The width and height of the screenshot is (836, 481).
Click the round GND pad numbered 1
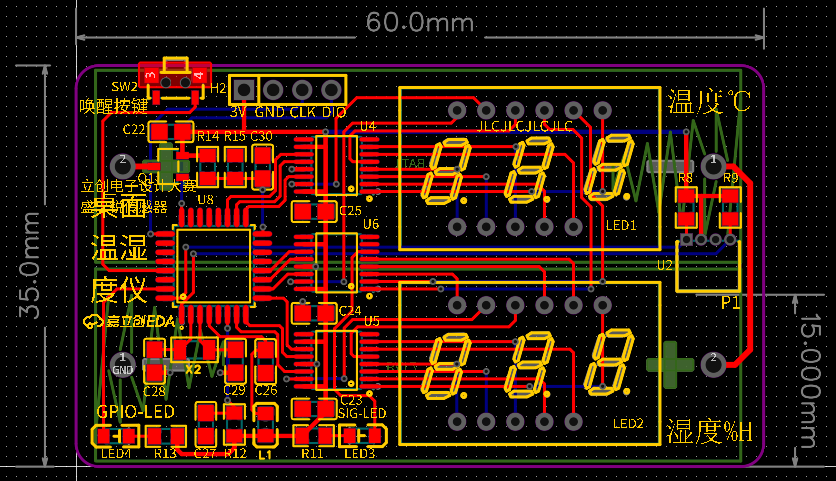pyautogui.click(x=122, y=365)
